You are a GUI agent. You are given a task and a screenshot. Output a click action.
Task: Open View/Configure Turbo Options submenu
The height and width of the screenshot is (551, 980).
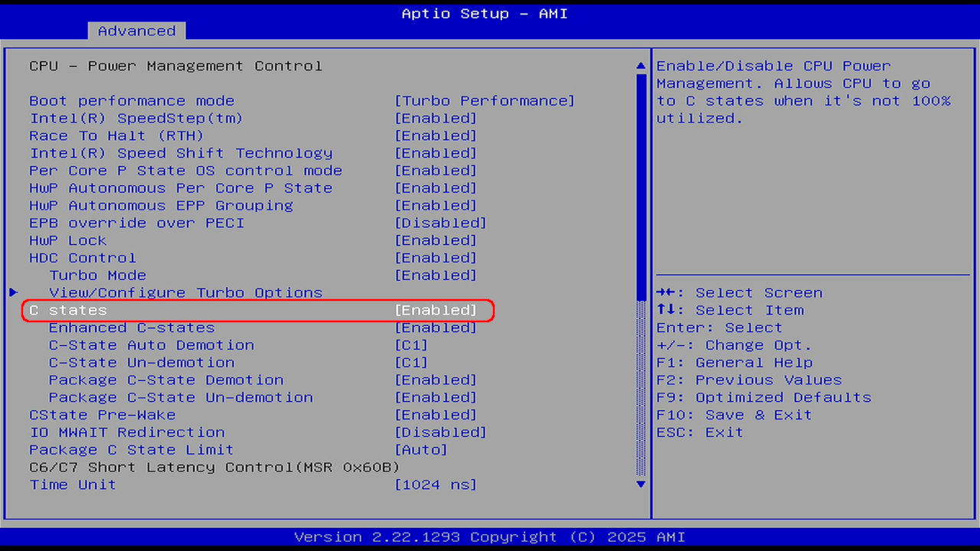186,293
